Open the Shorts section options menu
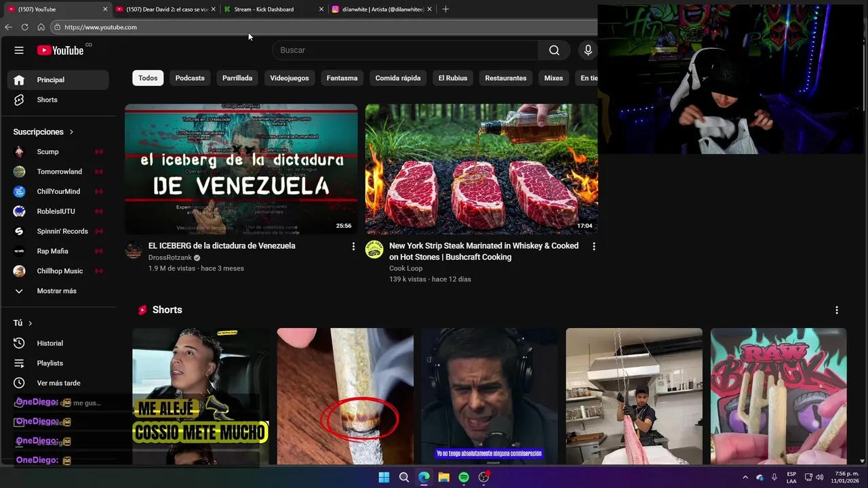The image size is (868, 488). click(x=837, y=310)
